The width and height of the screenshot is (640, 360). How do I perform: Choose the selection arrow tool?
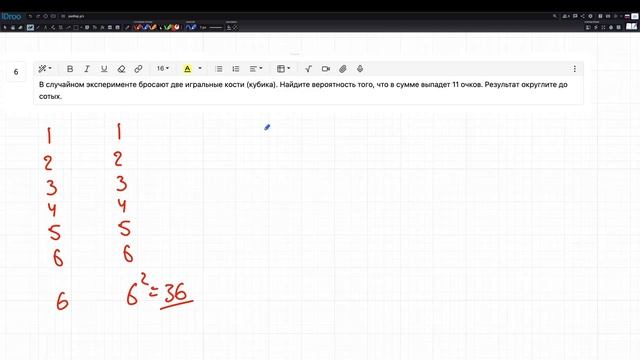[x=4, y=27]
